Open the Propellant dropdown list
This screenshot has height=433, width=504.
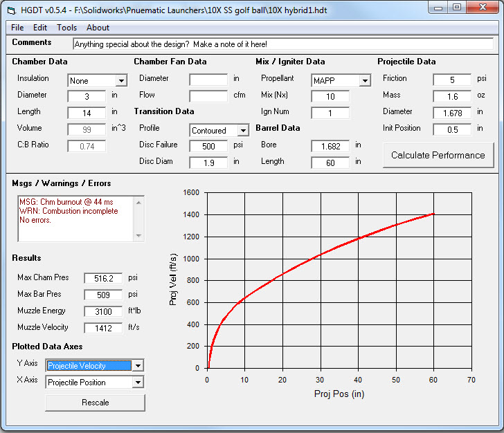pos(364,81)
